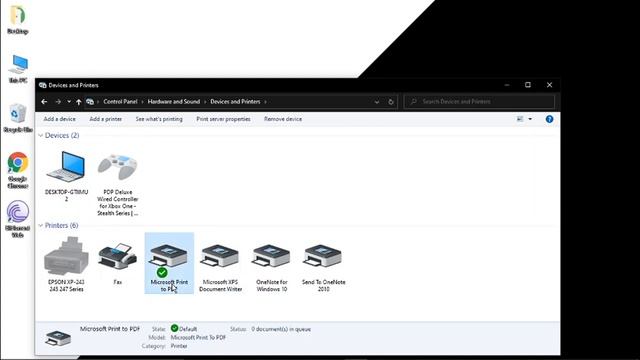This screenshot has height=360, width=640.
Task: Open Print server properties
Action: [x=223, y=119]
